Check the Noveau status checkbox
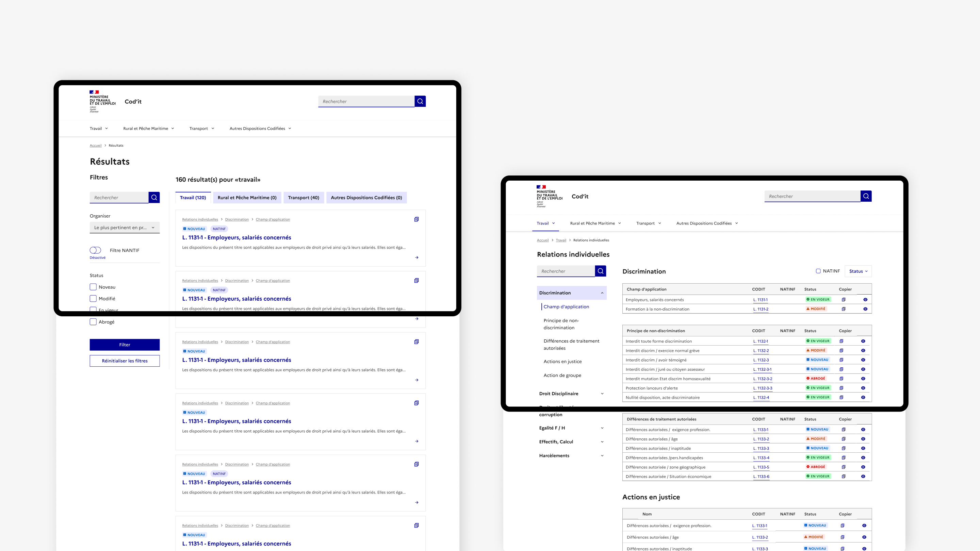980x551 pixels. (93, 287)
